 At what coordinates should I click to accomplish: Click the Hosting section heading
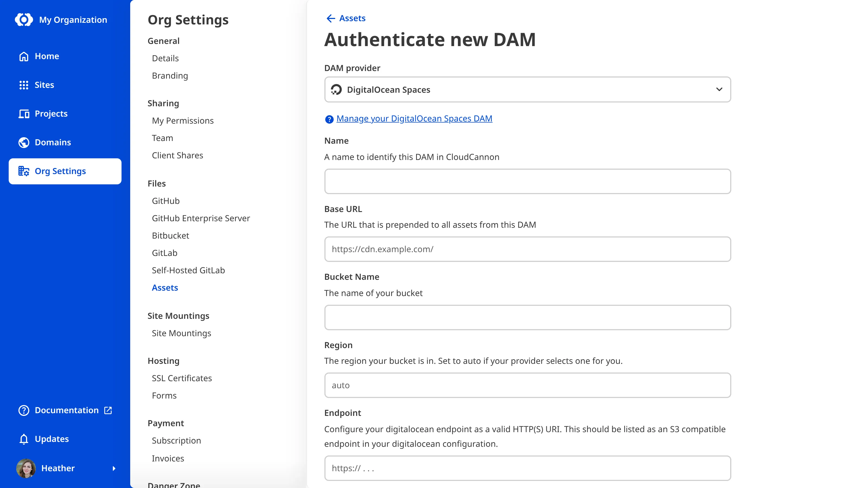pos(163,361)
